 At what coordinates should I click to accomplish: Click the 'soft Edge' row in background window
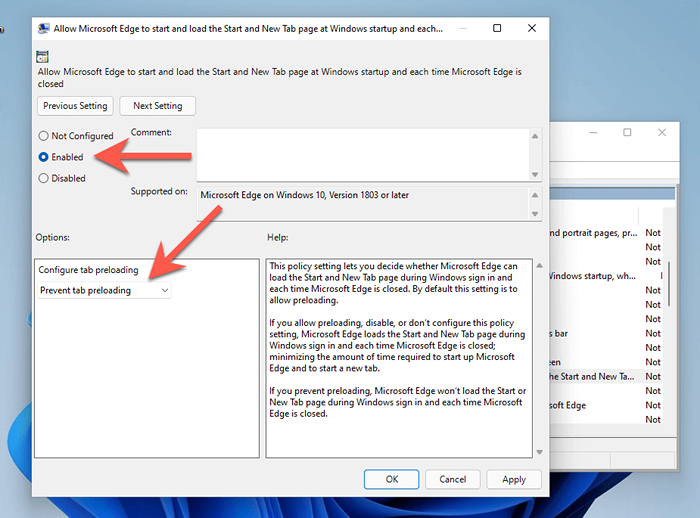(x=606, y=405)
